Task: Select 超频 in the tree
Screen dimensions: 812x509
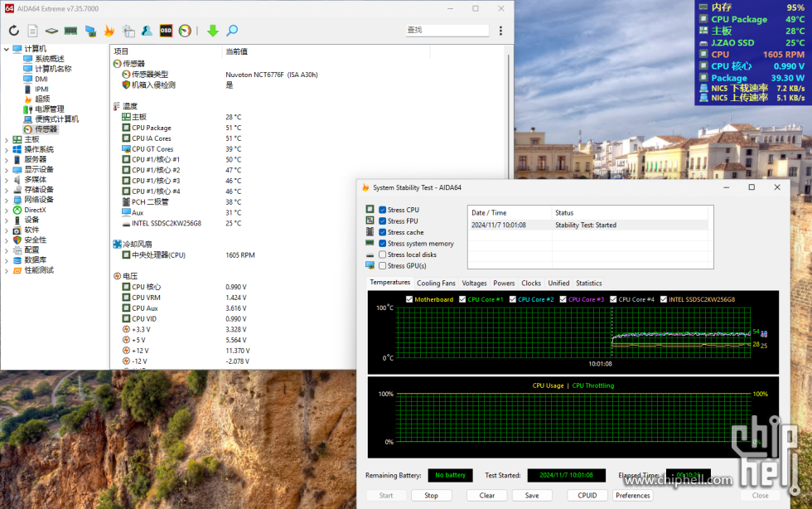Action: (42, 99)
